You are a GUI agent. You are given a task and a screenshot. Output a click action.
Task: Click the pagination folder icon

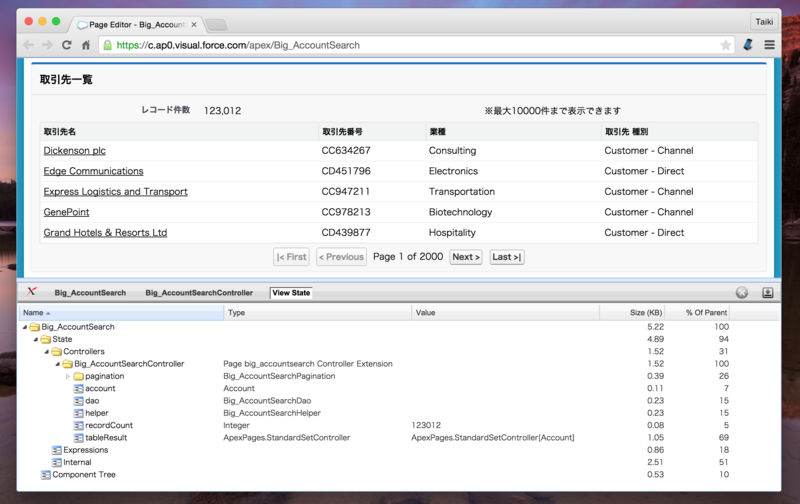(79, 376)
